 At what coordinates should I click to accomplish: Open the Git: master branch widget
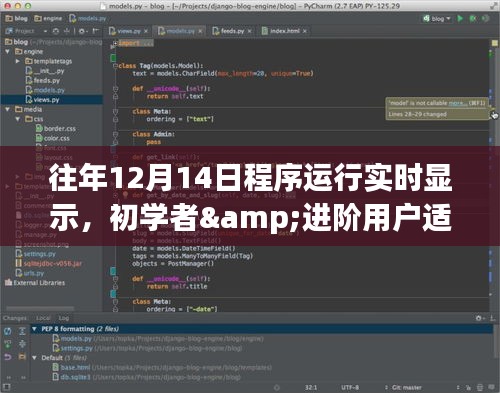coord(406,387)
